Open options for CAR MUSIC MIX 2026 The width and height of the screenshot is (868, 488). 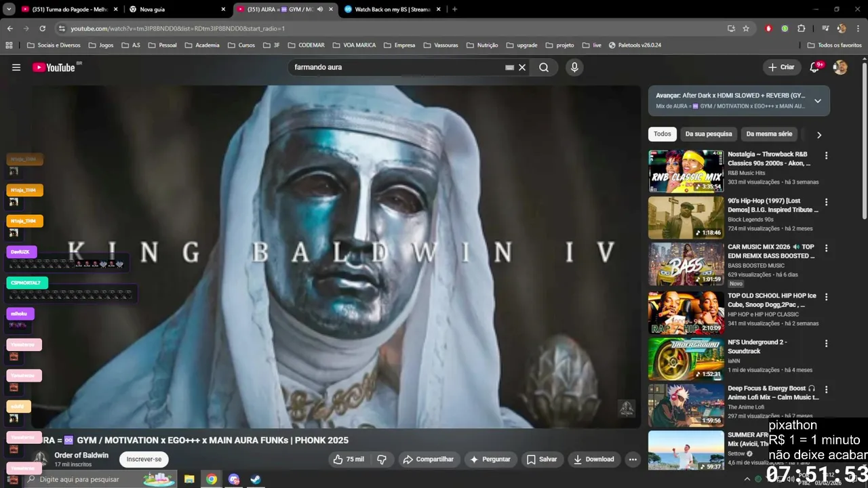click(826, 248)
